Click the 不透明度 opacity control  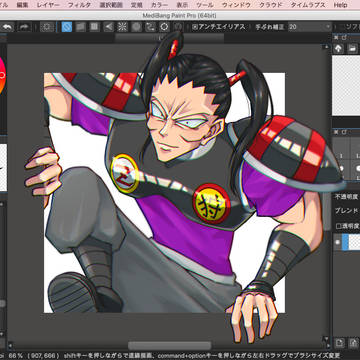coord(347,197)
